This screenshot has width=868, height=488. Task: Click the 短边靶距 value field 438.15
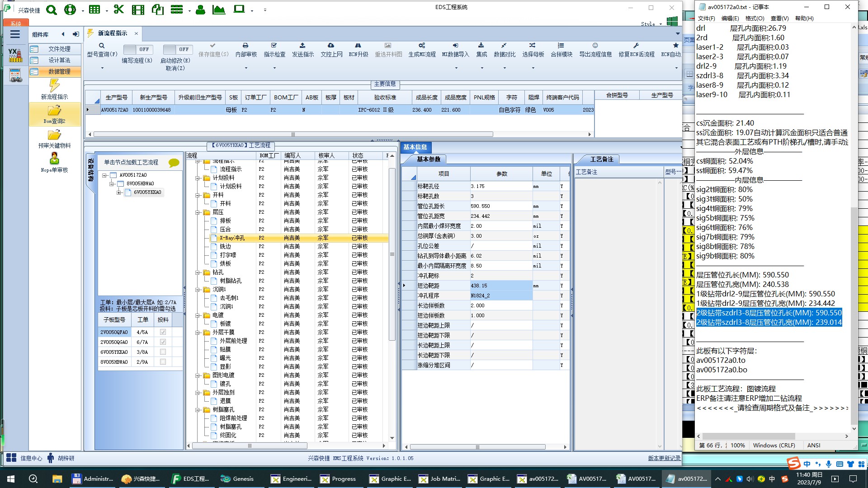pyautogui.click(x=500, y=286)
